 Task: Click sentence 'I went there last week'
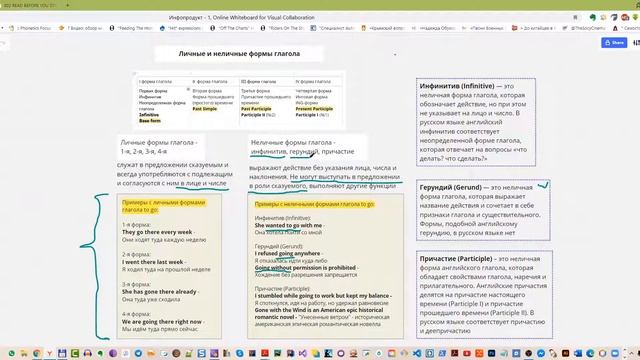153,262
